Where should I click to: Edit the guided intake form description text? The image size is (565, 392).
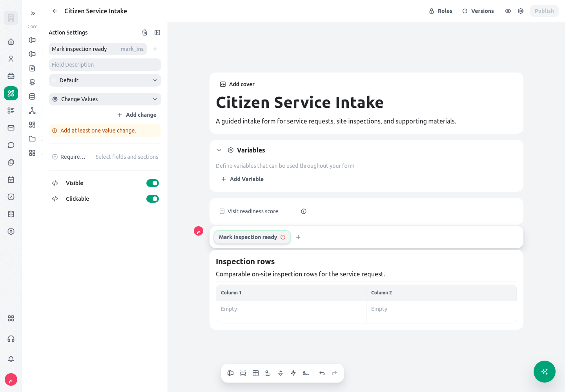point(336,121)
